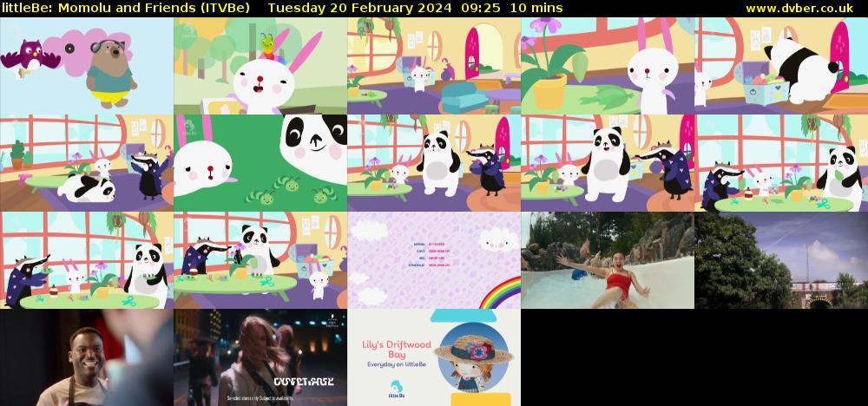Click the woman with flowing hair advert thumbnail
Screen dimensions: 868x406
(x=260, y=357)
